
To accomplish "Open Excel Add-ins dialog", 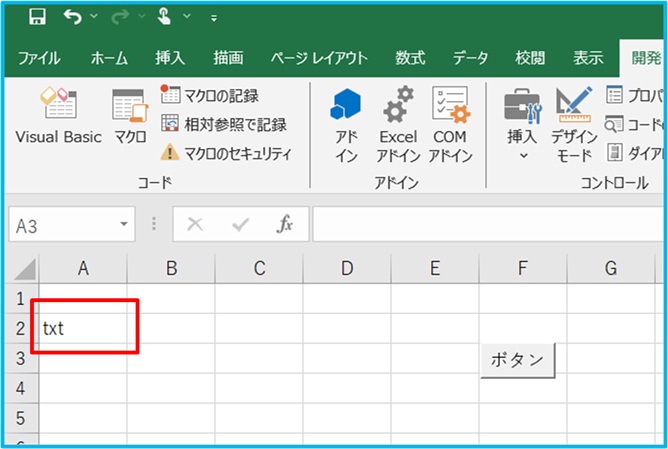I will tap(398, 124).
